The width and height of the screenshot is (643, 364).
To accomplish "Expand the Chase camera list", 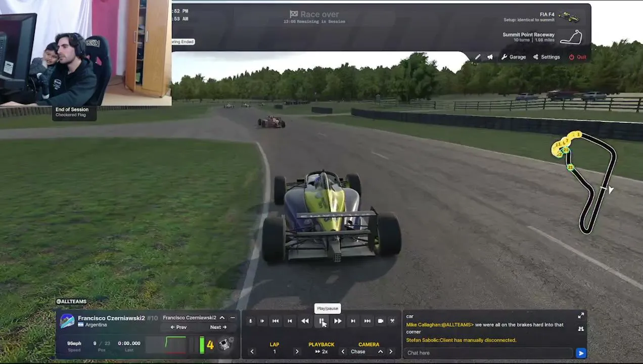I will (x=380, y=352).
